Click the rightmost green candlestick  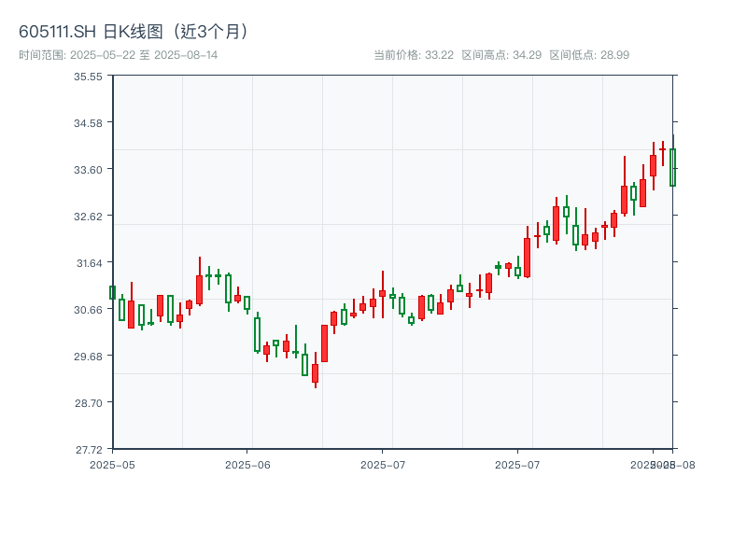click(x=672, y=167)
